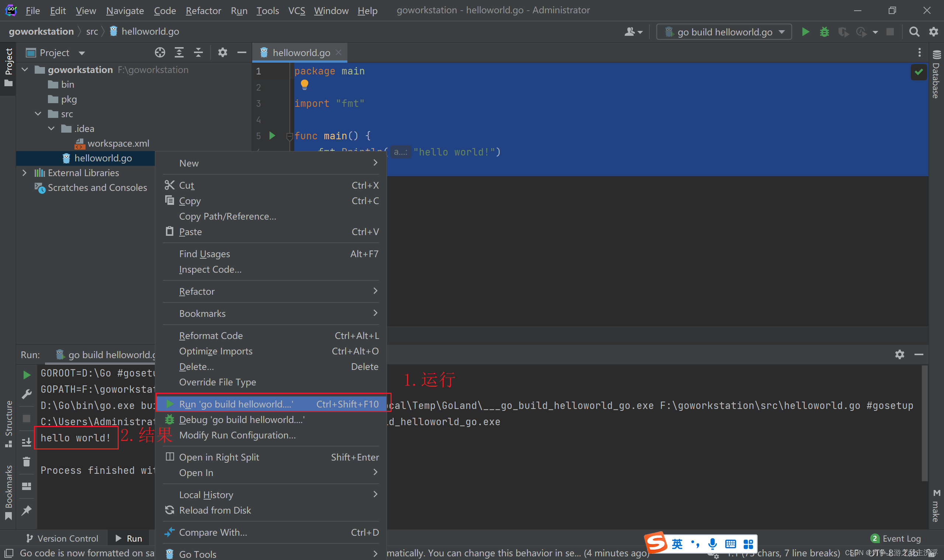This screenshot has height=560, width=944.
Task: Click the rerun arrow in Run panel
Action: [x=27, y=375]
